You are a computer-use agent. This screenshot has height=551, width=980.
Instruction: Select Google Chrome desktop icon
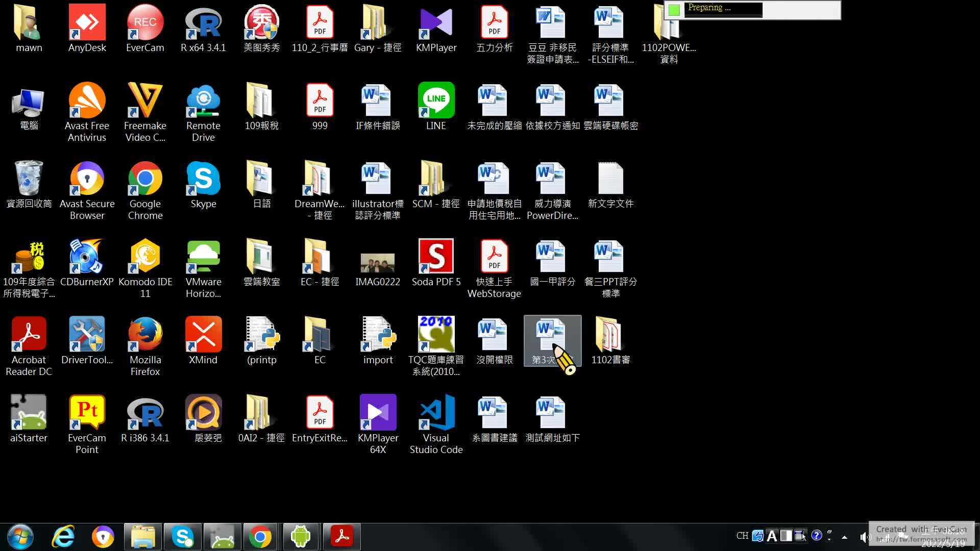(x=145, y=190)
